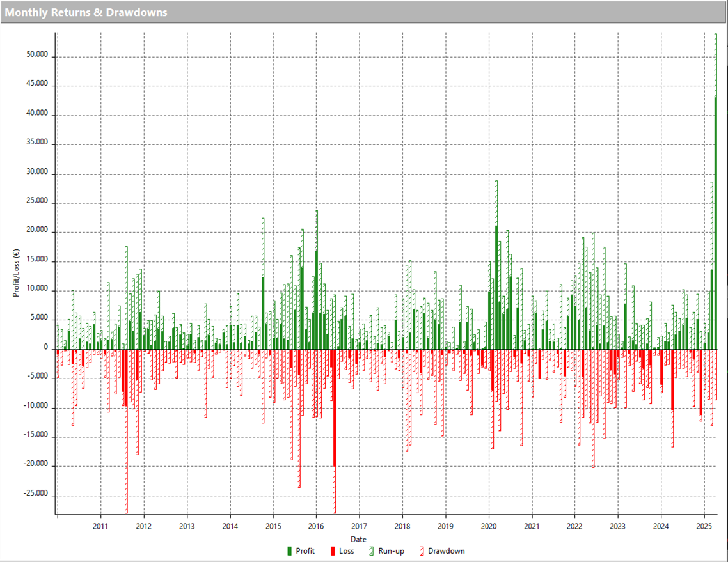Viewport: 728px width, 562px height.
Task: Select the "Drawdown" legend label text
Action: [x=446, y=550]
